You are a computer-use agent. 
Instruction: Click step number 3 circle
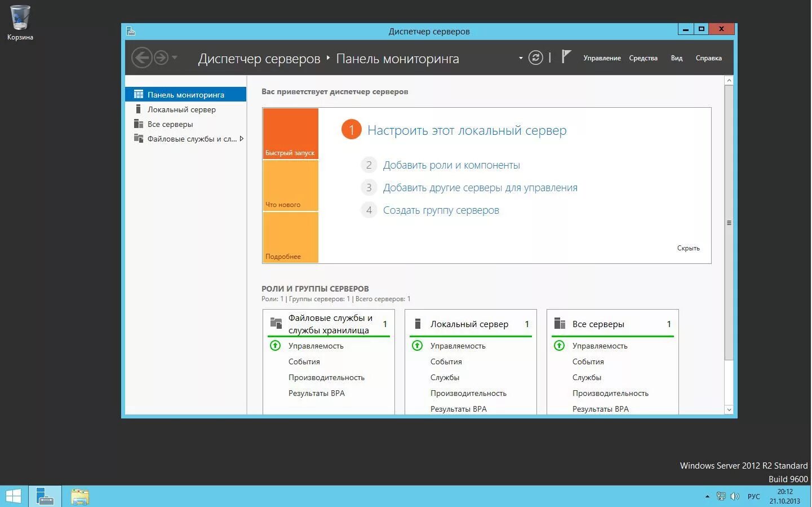369,187
